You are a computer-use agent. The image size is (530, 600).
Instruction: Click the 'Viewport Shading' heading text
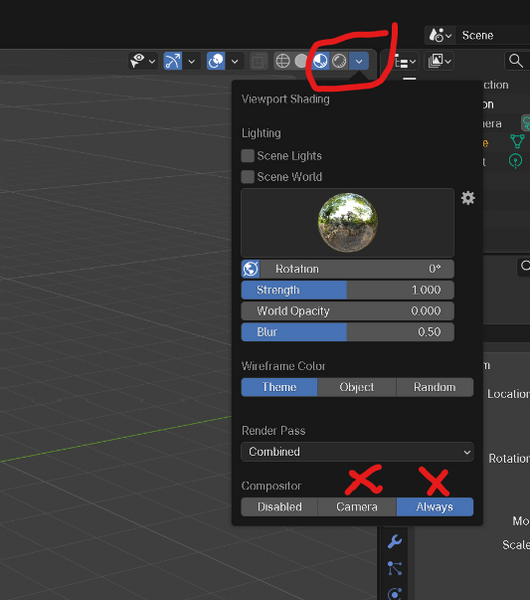pos(285,99)
